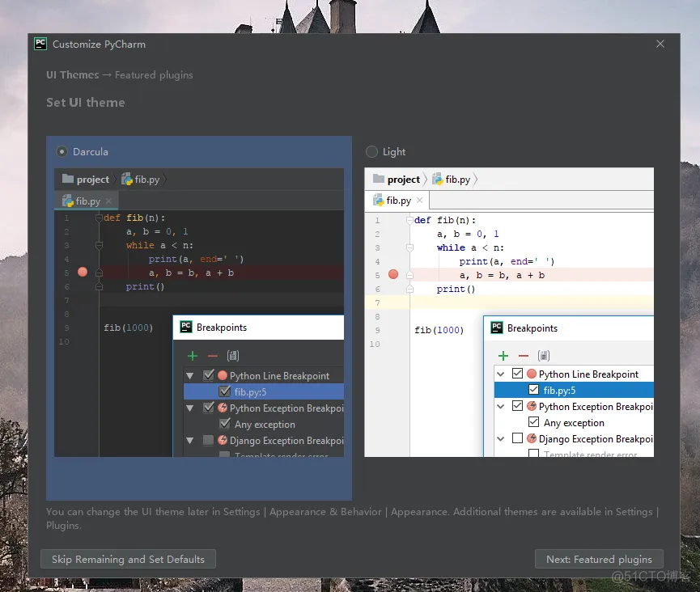Click the PyCharm logo in title bar

40,44
